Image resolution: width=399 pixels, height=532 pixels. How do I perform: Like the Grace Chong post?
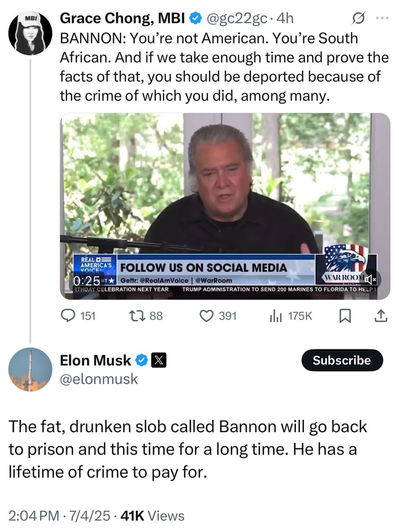coord(205,316)
